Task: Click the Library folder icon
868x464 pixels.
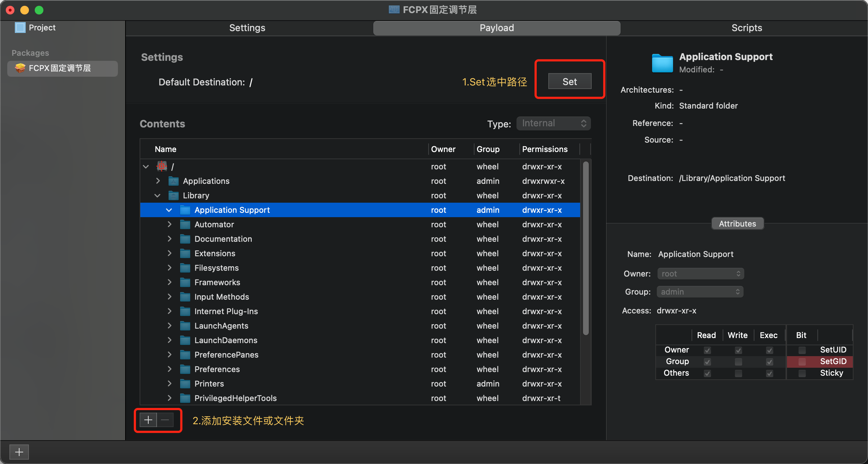Action: [x=174, y=195]
